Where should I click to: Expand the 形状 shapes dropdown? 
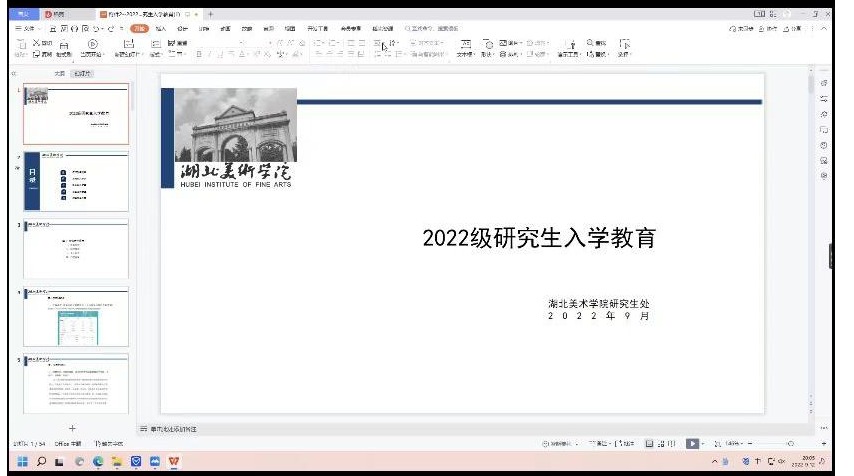pyautogui.click(x=489, y=54)
